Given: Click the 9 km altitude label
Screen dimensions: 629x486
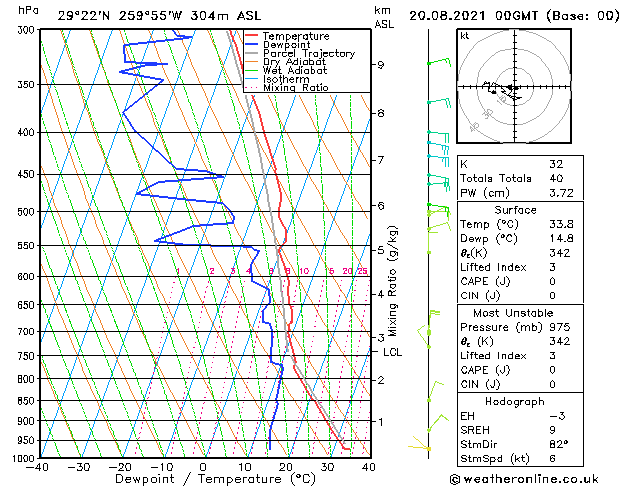Looking at the screenshot, I should (380, 65).
